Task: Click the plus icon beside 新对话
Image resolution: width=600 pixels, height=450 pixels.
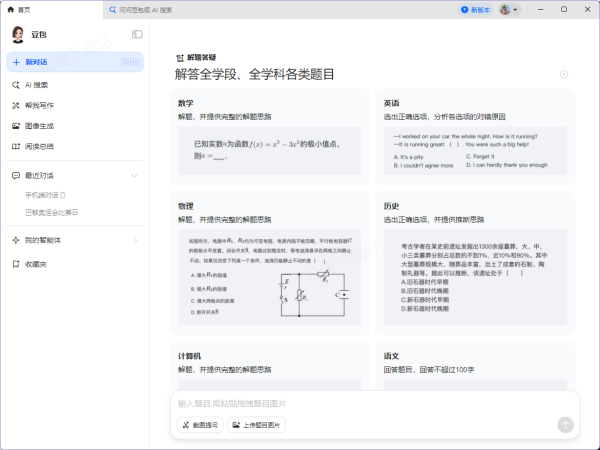Action: tap(16, 62)
